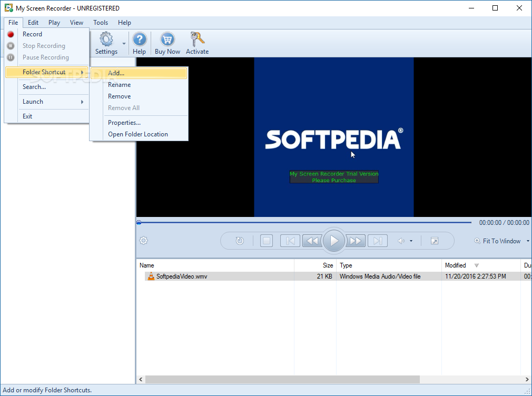Open the Tools menu
The height and width of the screenshot is (396, 532).
coord(101,23)
